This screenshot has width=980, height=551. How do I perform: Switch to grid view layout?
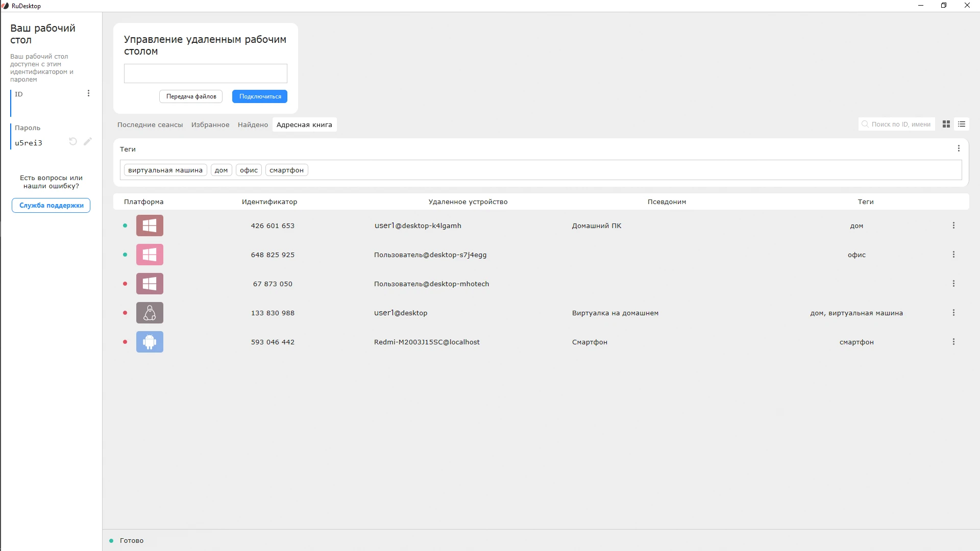coord(946,124)
